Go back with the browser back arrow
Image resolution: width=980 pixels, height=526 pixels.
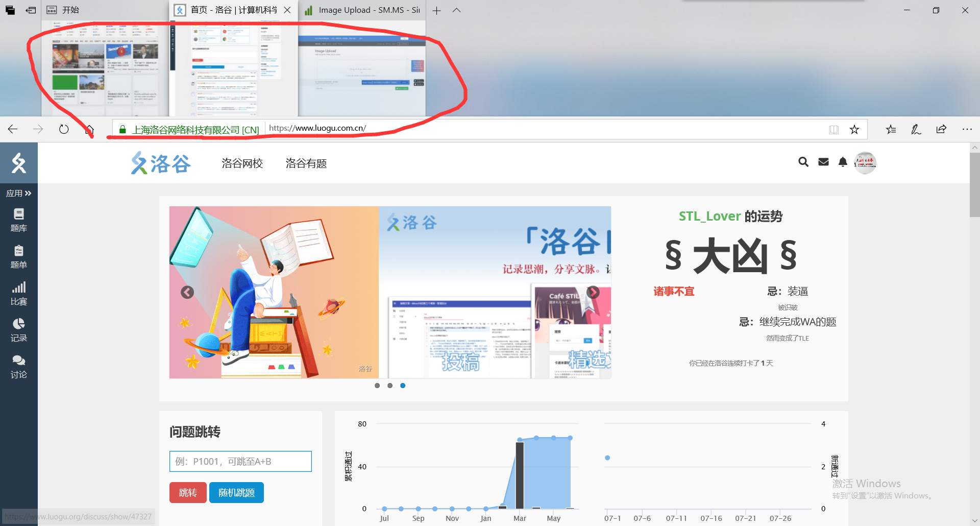13,129
